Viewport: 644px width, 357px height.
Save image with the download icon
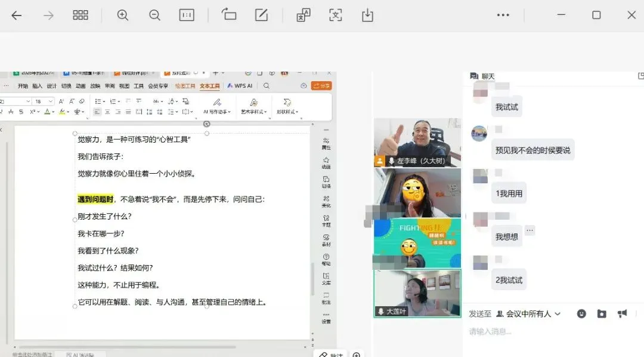click(x=367, y=15)
